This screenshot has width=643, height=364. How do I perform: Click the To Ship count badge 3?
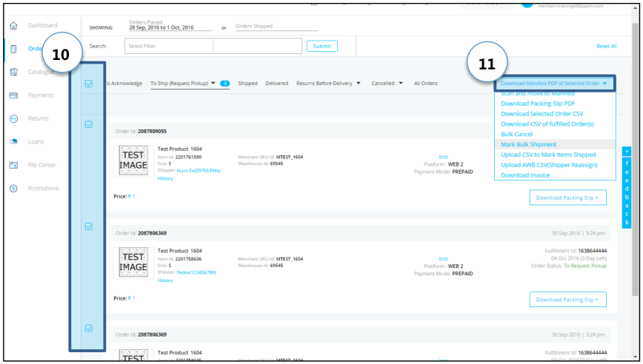[x=224, y=84]
